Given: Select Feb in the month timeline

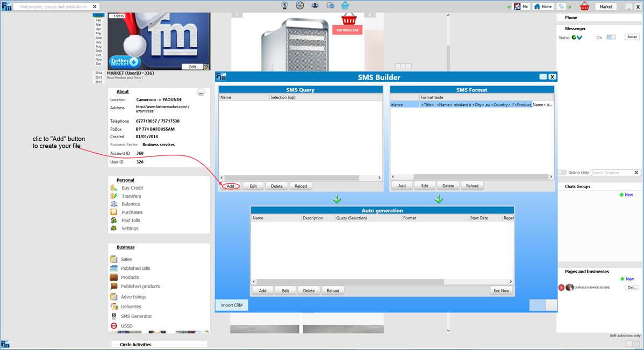Looking at the screenshot, I should (x=98, y=20).
